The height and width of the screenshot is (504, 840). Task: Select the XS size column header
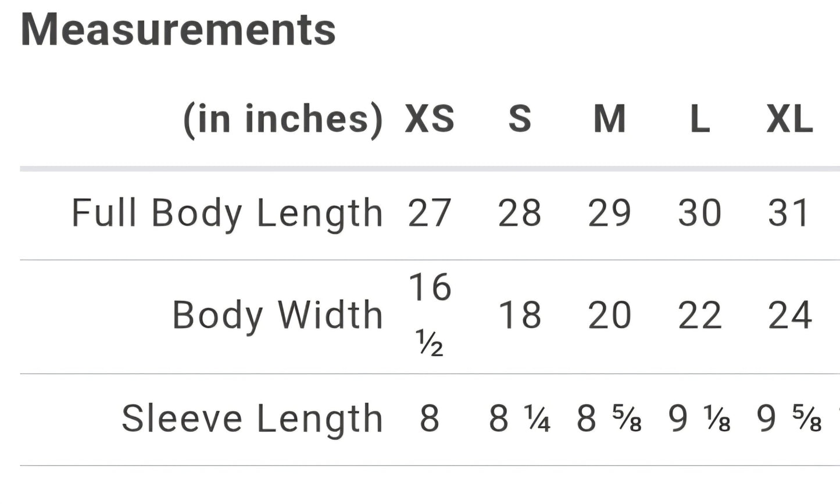tap(430, 119)
